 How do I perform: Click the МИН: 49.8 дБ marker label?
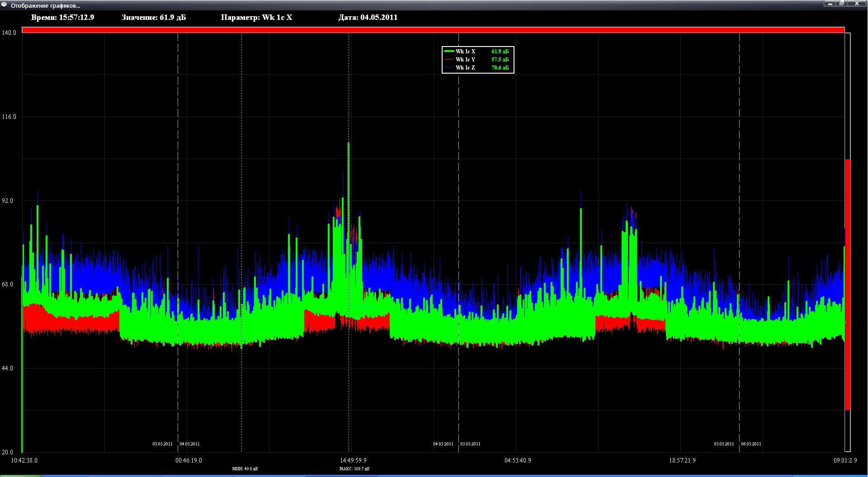click(x=245, y=469)
